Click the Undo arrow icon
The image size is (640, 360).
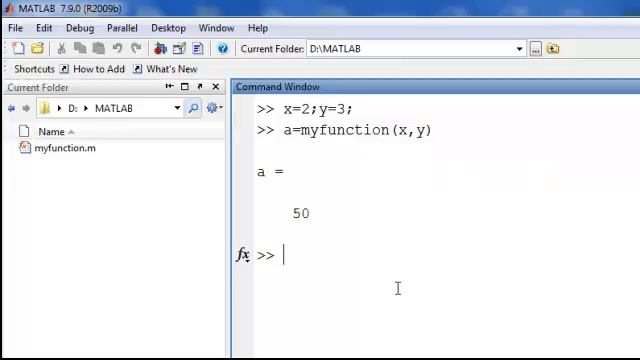pyautogui.click(x=118, y=49)
